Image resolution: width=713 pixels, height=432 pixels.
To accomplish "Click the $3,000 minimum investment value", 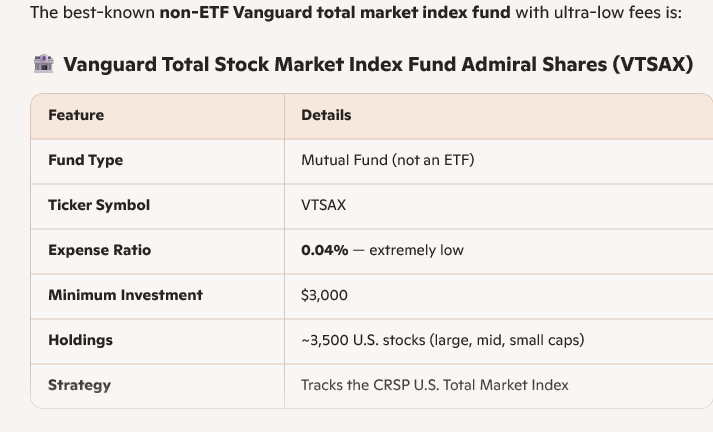I will (324, 295).
